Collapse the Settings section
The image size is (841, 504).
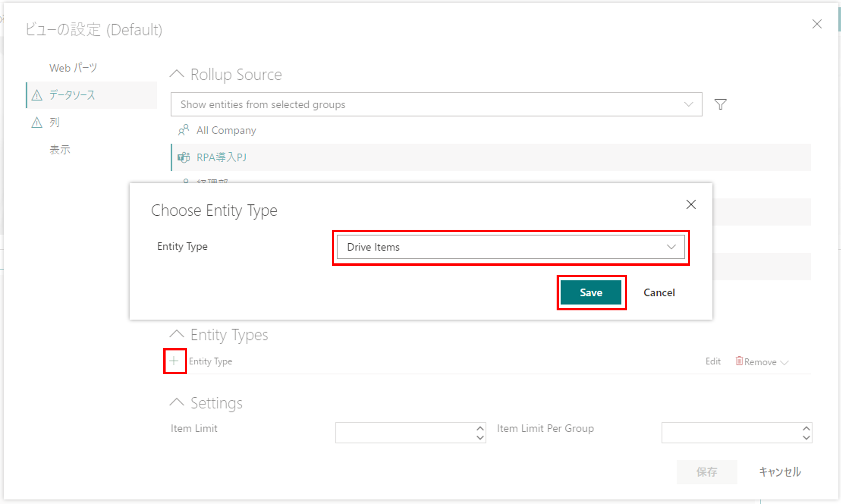click(x=177, y=402)
